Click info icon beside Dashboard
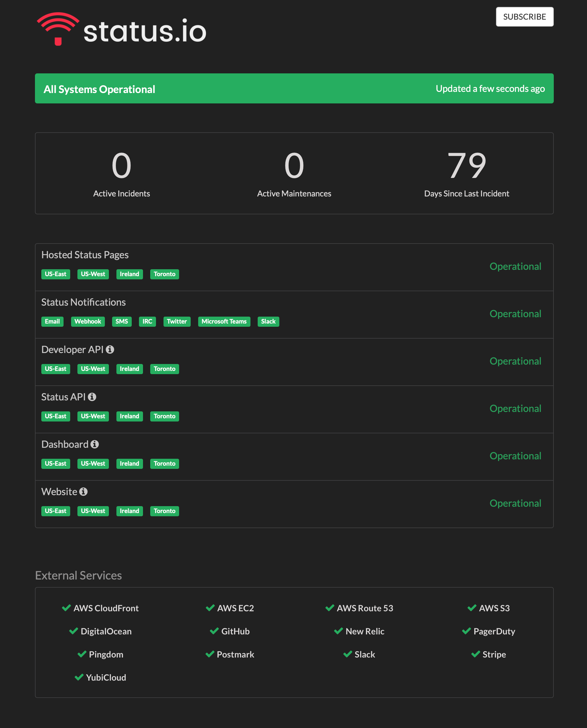This screenshot has width=587, height=728. click(95, 444)
